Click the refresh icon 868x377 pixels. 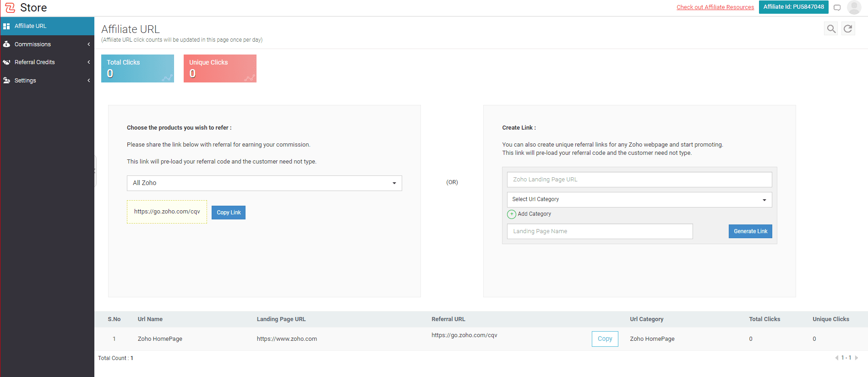click(x=848, y=29)
